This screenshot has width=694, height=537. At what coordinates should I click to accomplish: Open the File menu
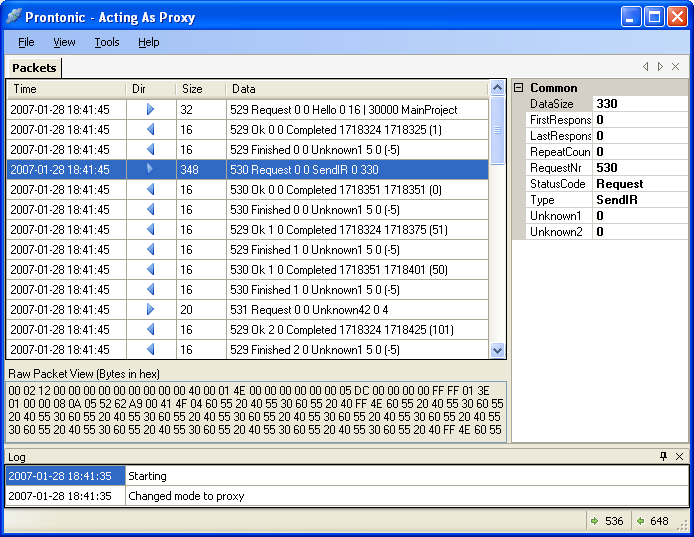pos(26,42)
